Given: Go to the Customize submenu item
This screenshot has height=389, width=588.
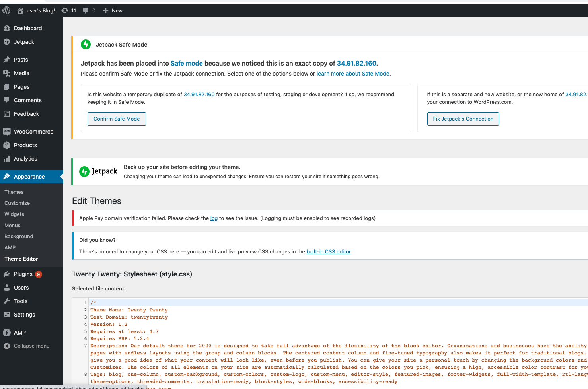Looking at the screenshot, I should (17, 203).
